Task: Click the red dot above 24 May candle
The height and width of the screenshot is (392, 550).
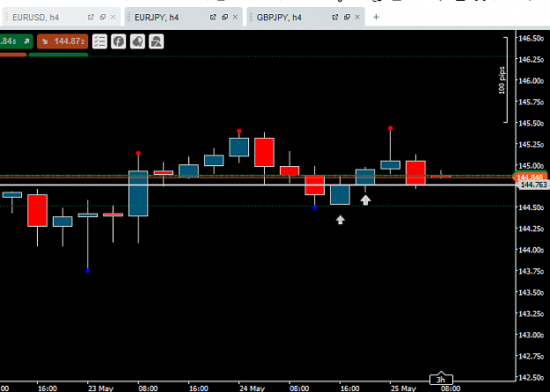Action: click(239, 131)
